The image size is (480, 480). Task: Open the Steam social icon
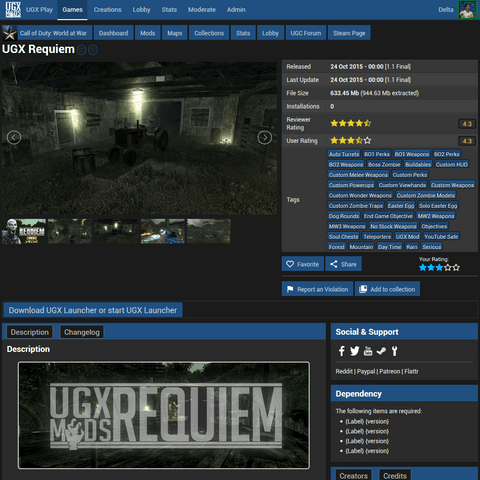tap(381, 351)
